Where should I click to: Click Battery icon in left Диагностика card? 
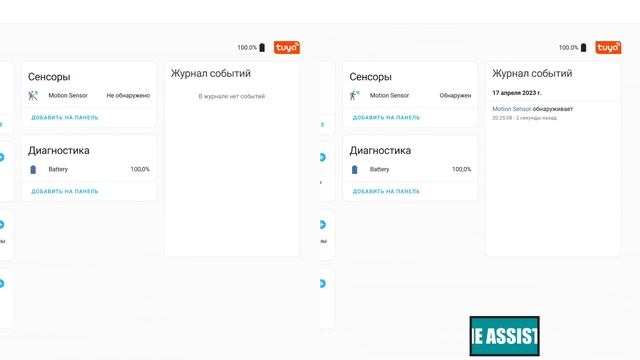click(33, 169)
